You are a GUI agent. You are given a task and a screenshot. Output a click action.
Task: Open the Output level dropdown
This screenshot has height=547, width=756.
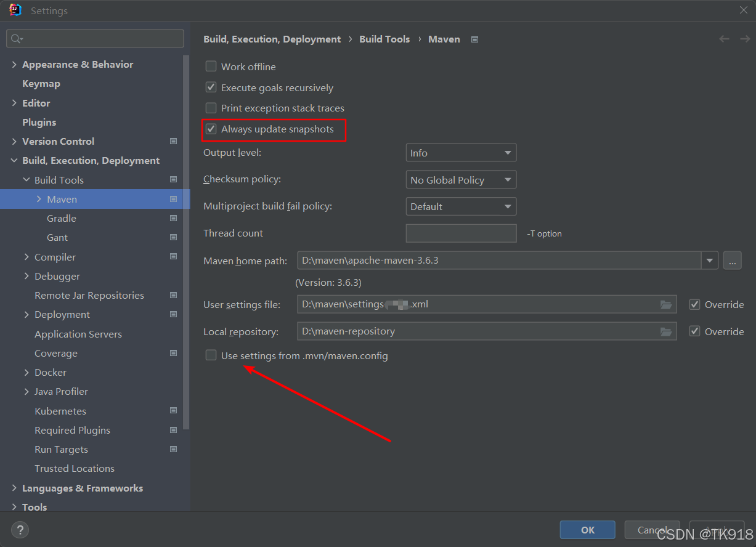(x=461, y=153)
